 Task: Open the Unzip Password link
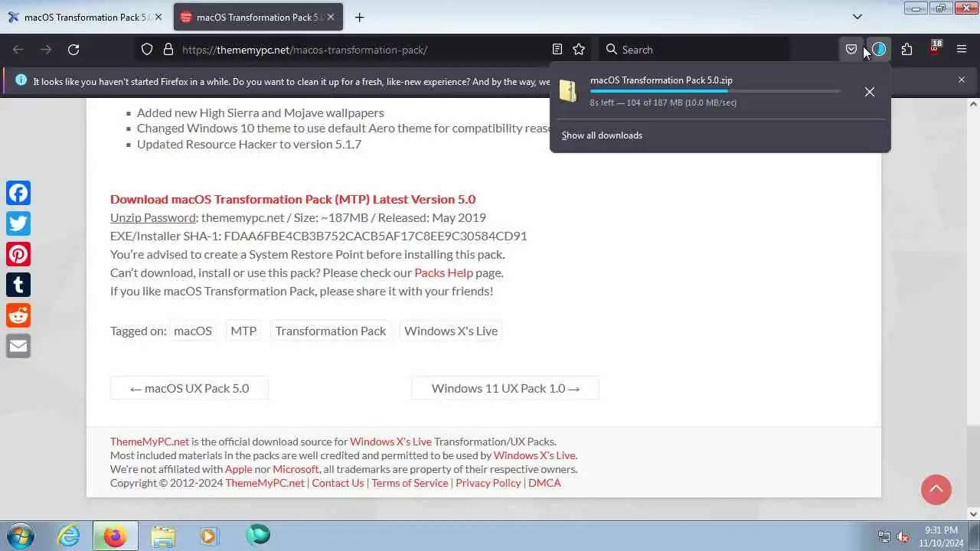click(x=153, y=217)
